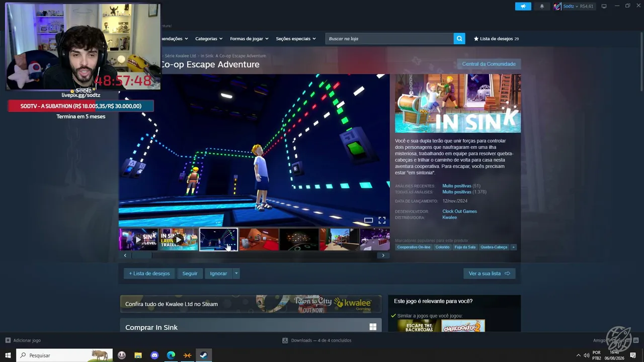Click the round face taskbar icon
Image resolution: width=644 pixels, height=362 pixels.
pos(122,355)
